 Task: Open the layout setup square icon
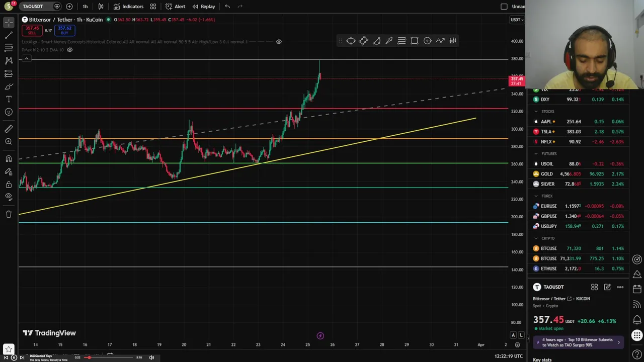[x=504, y=7]
